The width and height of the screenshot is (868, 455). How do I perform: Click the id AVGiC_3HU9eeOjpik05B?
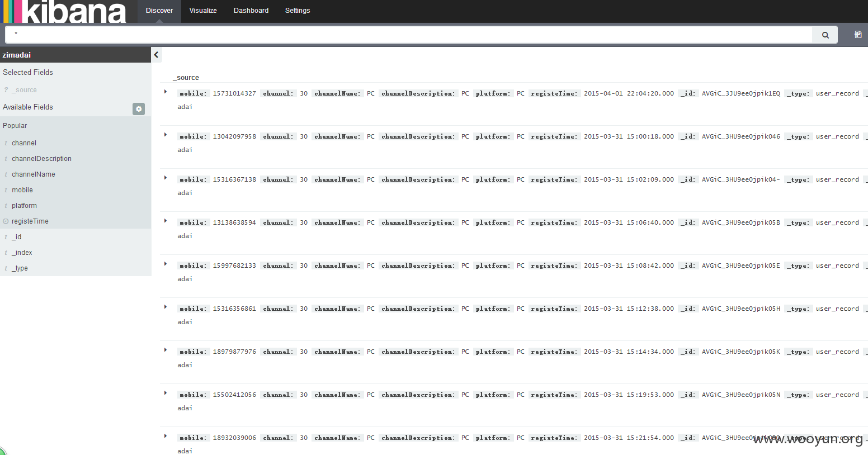point(741,222)
